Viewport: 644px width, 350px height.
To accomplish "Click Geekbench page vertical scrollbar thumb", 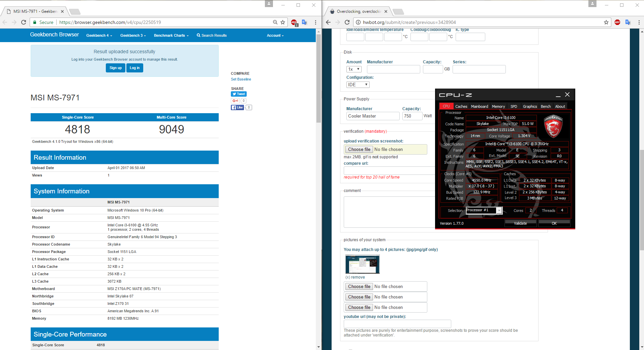I will (318, 78).
